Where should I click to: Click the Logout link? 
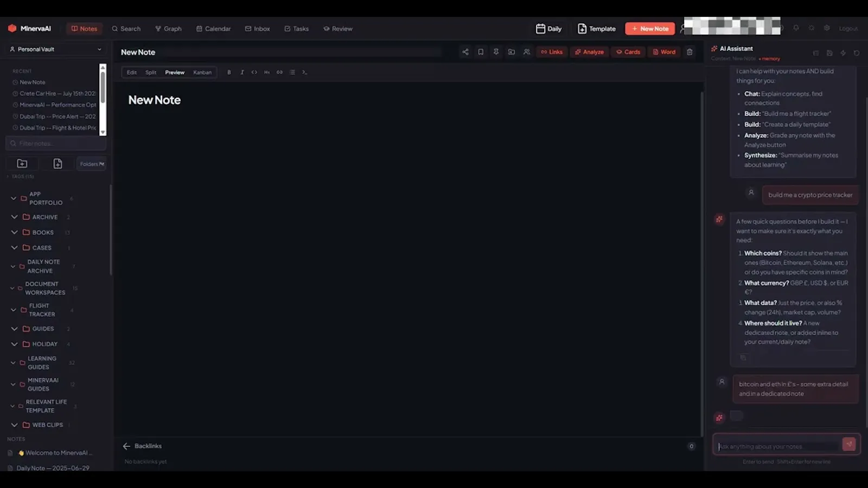point(848,29)
